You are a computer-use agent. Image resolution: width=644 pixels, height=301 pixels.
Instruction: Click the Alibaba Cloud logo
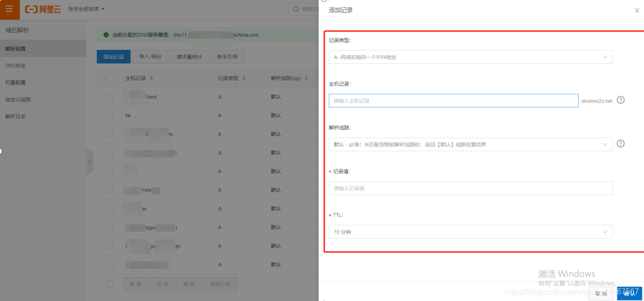42,8
